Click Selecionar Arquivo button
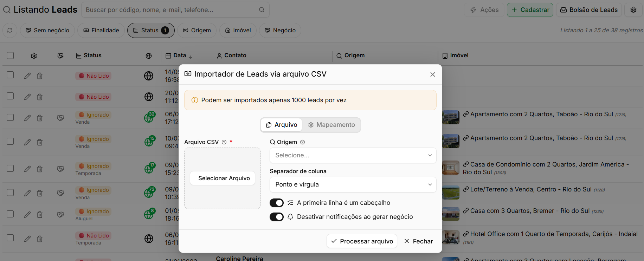 coord(223,178)
